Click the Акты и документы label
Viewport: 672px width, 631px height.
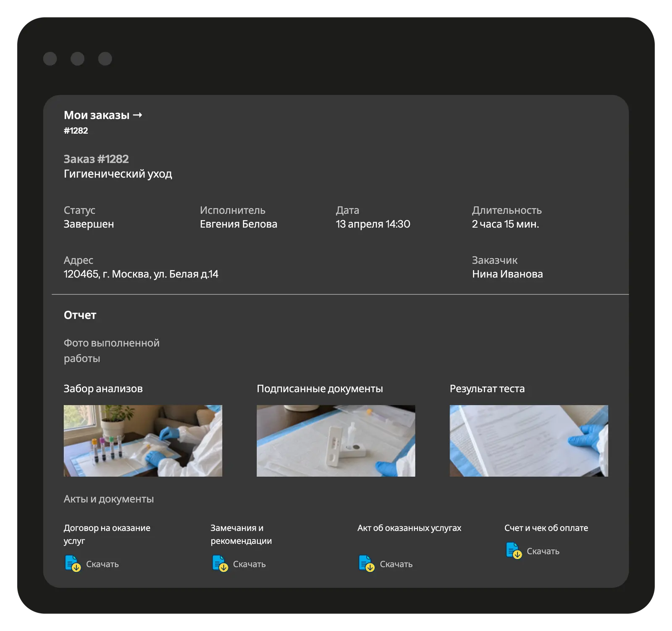109,499
